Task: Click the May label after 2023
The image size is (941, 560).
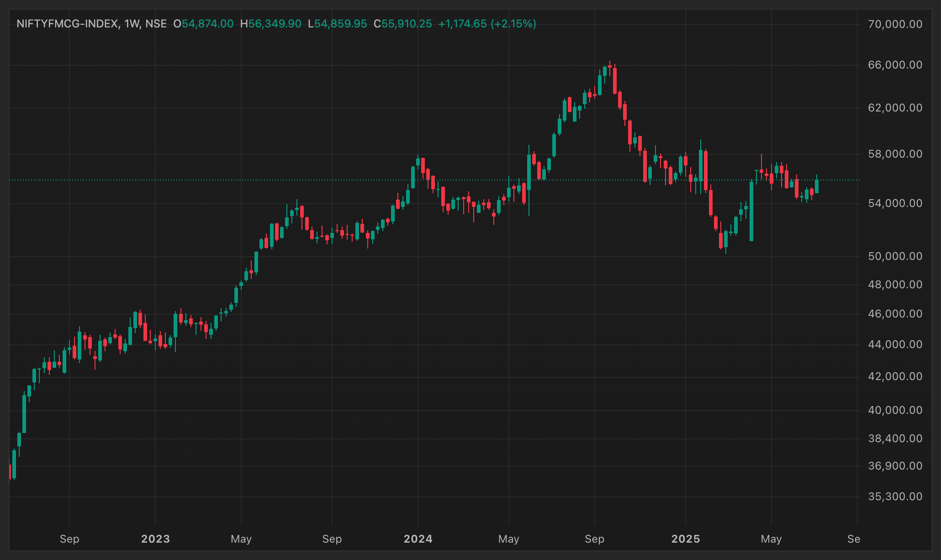Action: pyautogui.click(x=241, y=539)
